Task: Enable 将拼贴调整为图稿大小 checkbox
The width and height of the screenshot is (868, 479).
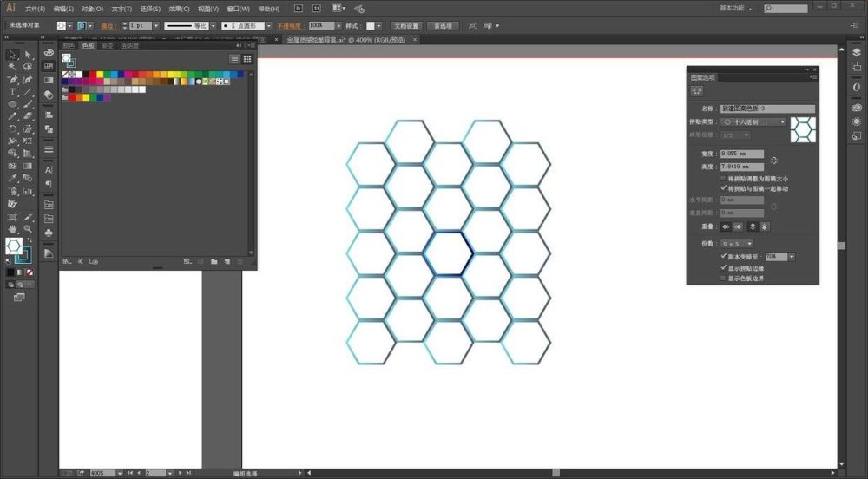Action: tap(724, 178)
